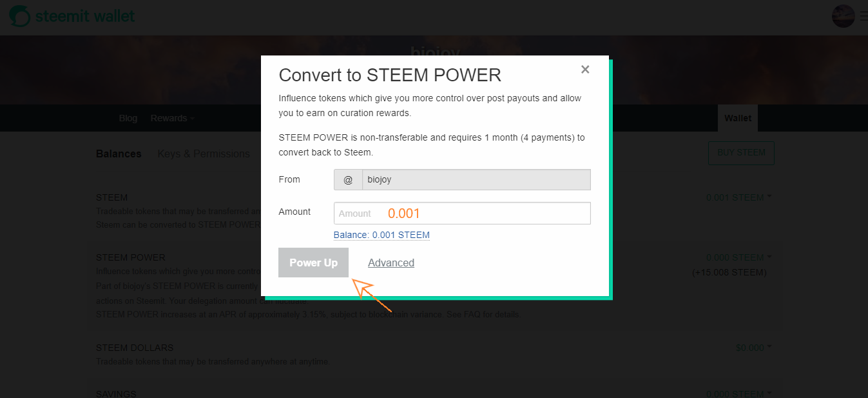This screenshot has height=398, width=868.
Task: Open Keys & Permissions tab
Action: (x=204, y=154)
